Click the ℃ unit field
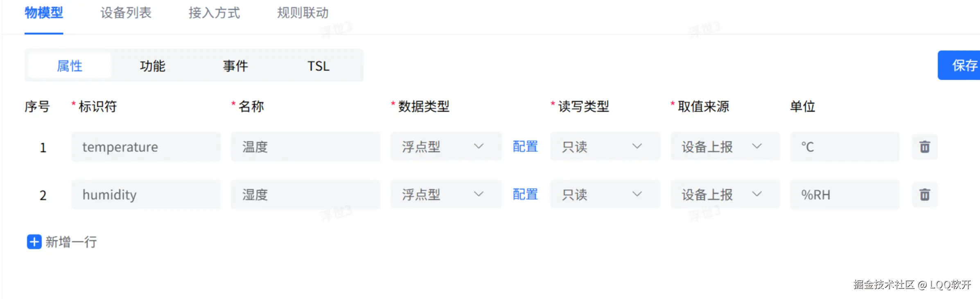Screen dimensions: 980x299 coord(844,147)
